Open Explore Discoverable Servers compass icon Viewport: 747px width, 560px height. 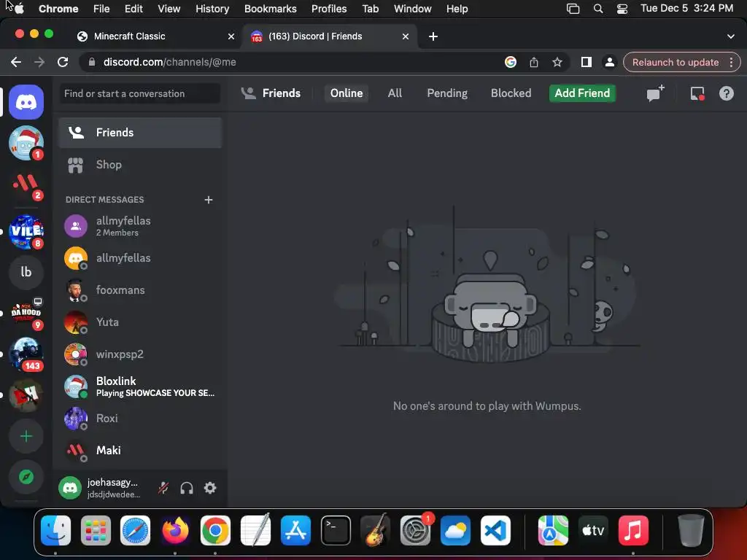click(26, 477)
